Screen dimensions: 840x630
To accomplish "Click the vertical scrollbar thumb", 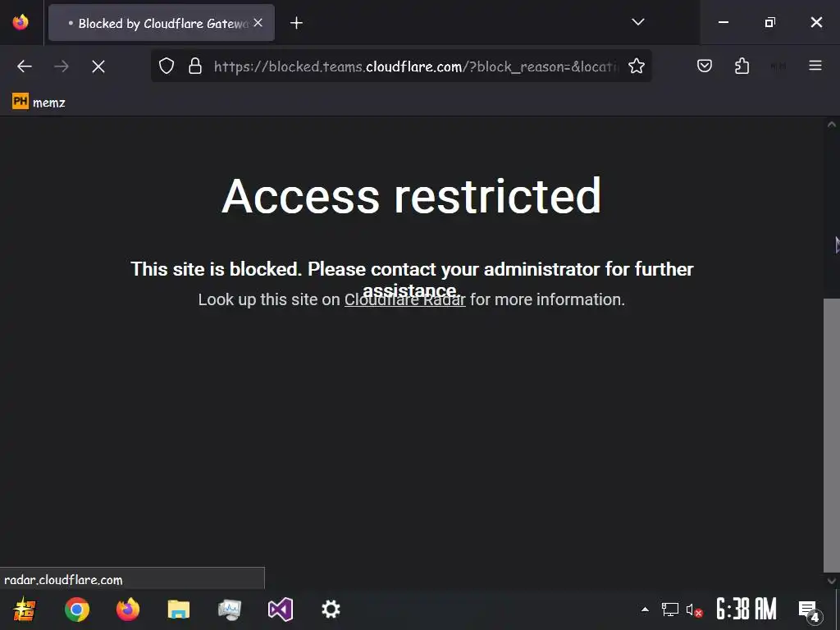I will tap(830, 435).
